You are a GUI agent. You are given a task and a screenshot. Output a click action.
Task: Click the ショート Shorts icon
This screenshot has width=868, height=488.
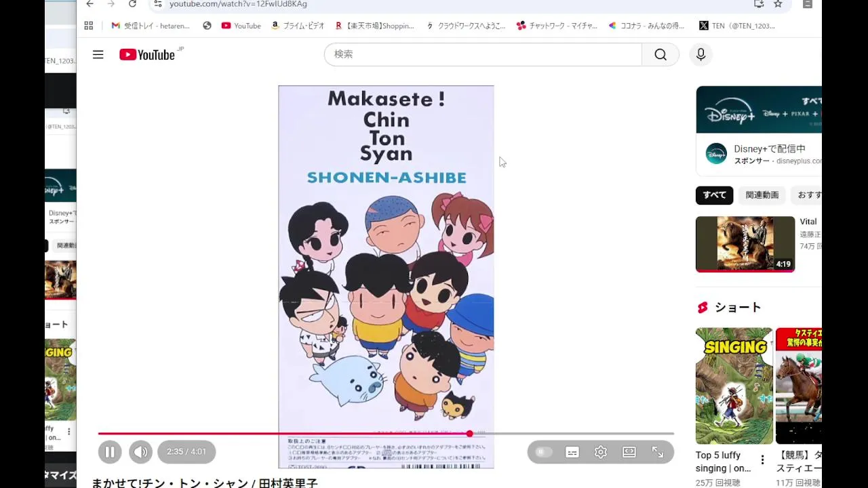tap(703, 308)
